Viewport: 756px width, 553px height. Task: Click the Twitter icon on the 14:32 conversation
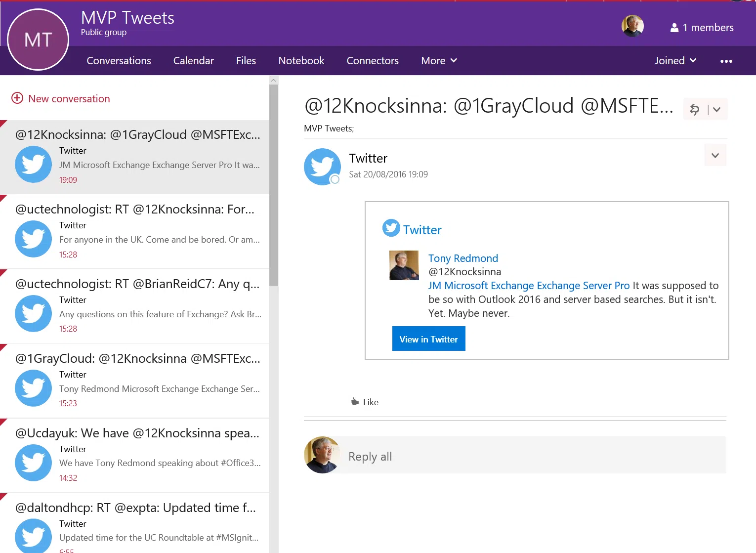coord(34,463)
